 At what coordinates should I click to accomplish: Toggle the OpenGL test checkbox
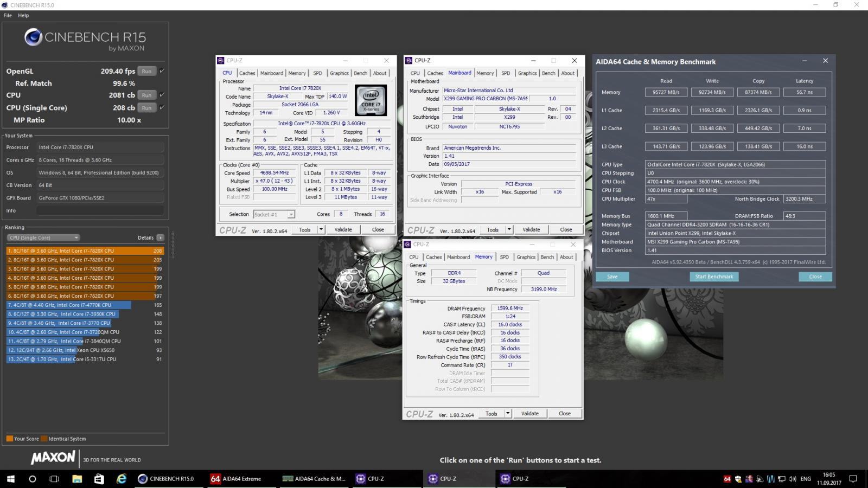tap(162, 71)
